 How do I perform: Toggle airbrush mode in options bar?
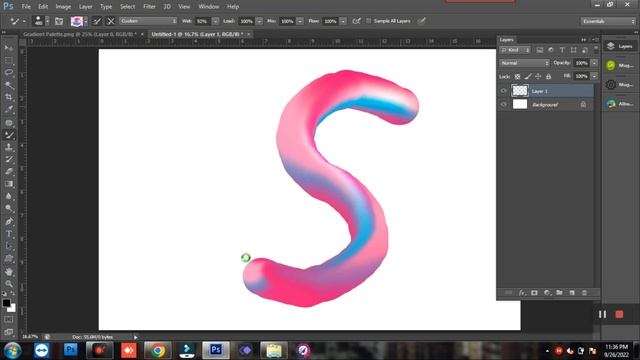[356, 21]
